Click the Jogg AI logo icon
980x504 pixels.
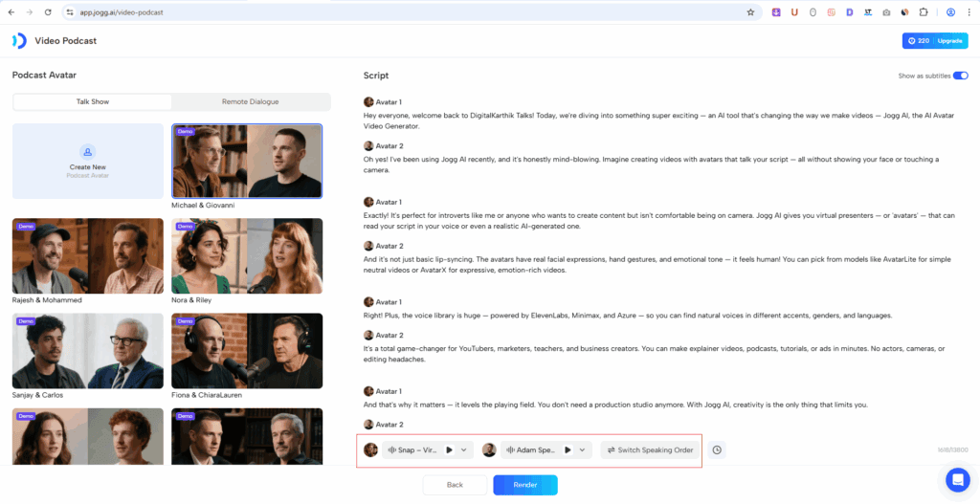click(19, 41)
